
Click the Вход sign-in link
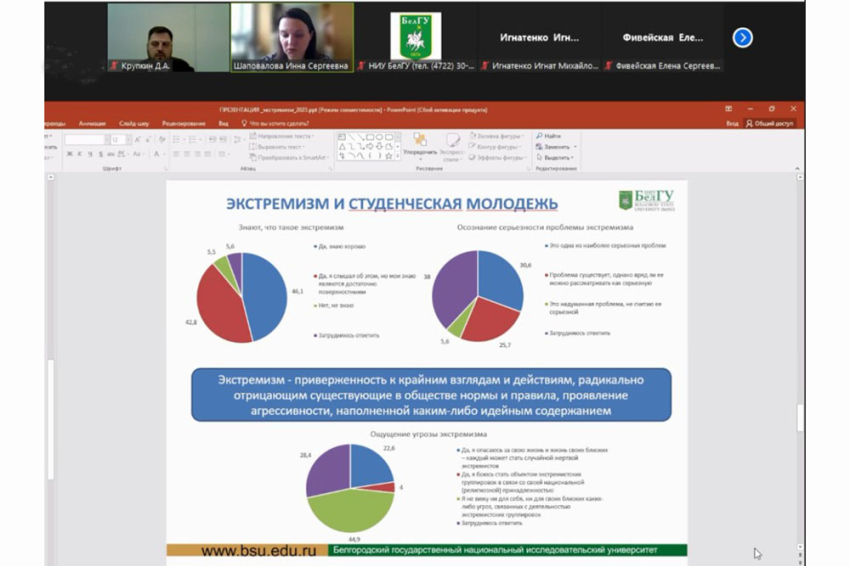pyautogui.click(x=732, y=123)
